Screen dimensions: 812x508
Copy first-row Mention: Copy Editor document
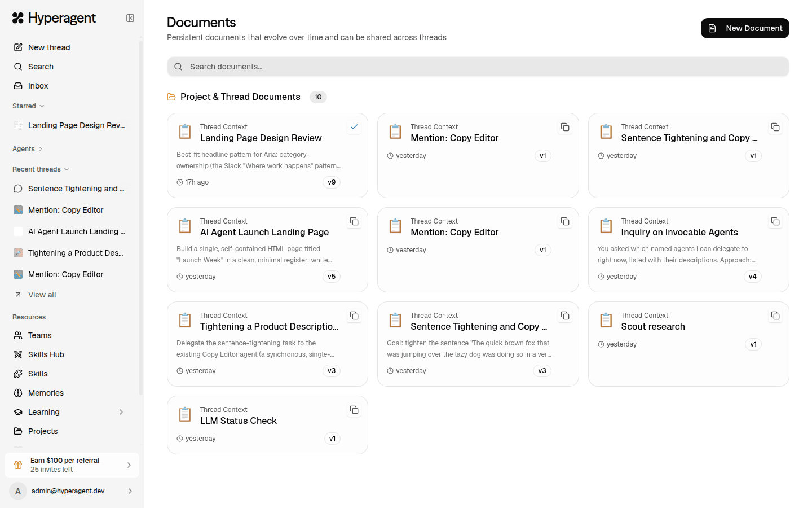[565, 127]
